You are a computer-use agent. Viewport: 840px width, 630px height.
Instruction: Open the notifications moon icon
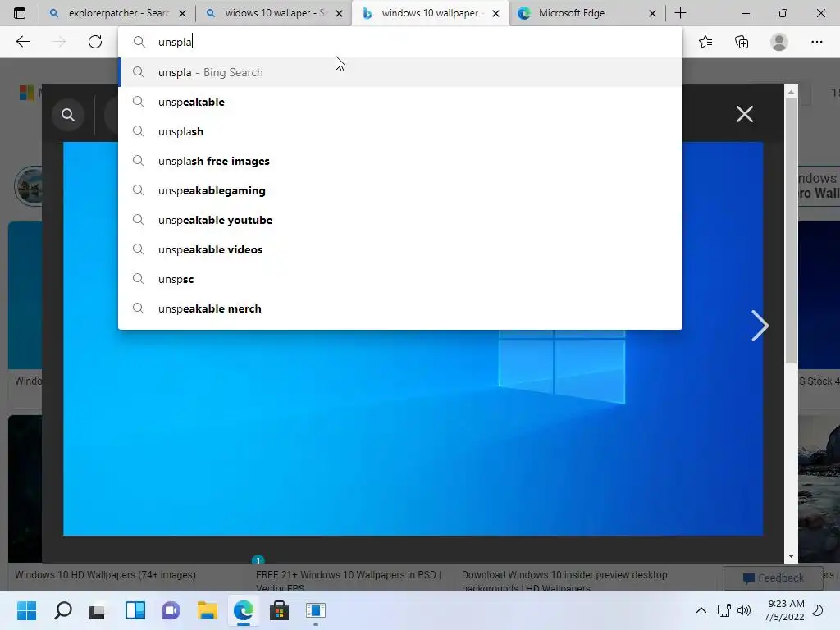coord(818,610)
